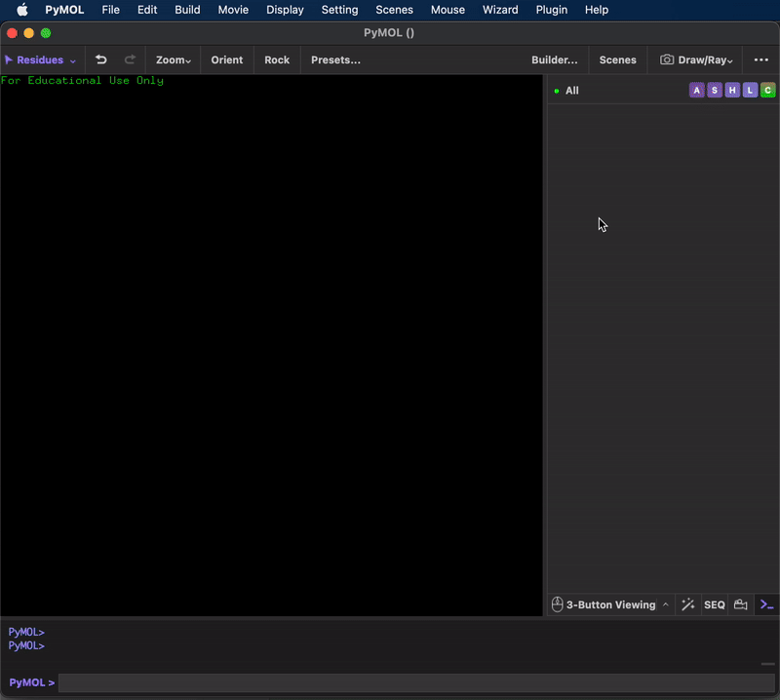This screenshot has width=780, height=700.
Task: Open the Edit menu
Action: tap(147, 10)
